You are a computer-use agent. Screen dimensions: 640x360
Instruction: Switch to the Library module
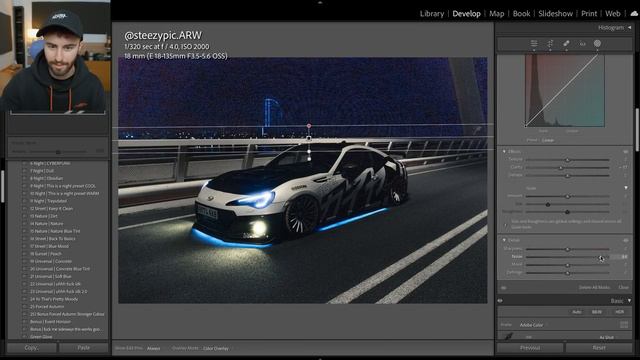click(432, 13)
